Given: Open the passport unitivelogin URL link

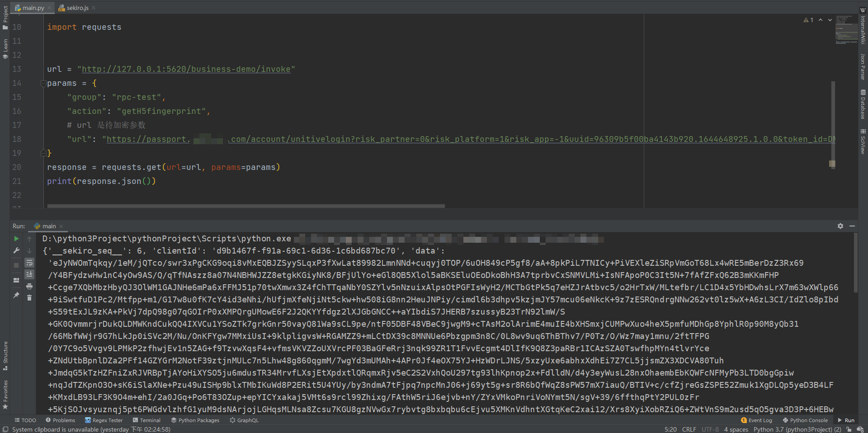Looking at the screenshot, I should click(x=471, y=139).
